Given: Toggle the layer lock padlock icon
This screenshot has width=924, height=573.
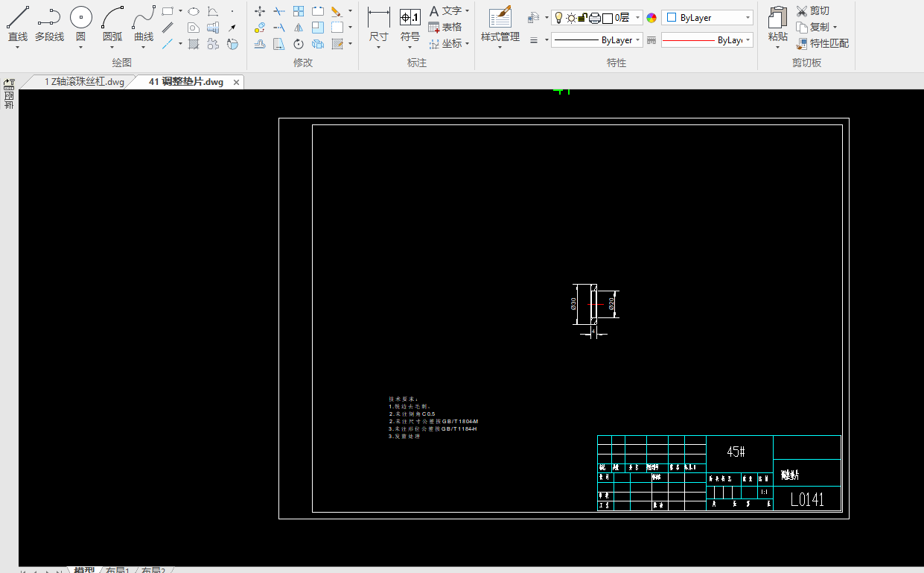Looking at the screenshot, I should (583, 18).
